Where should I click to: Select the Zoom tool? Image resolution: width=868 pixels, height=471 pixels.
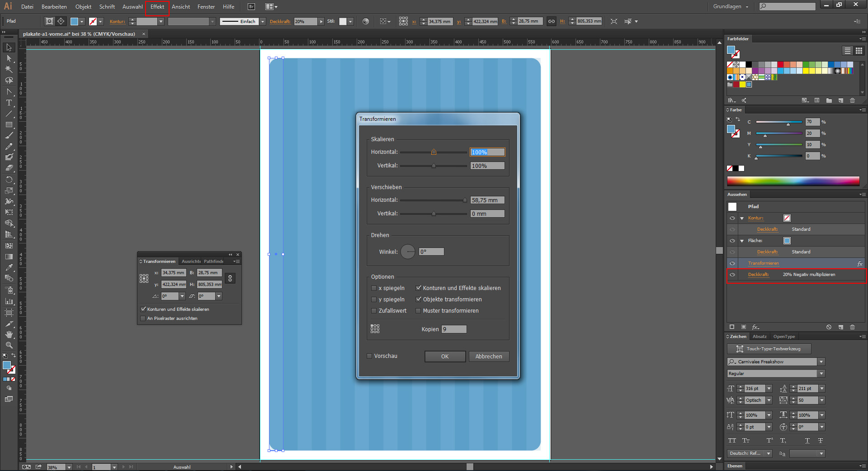pos(9,345)
